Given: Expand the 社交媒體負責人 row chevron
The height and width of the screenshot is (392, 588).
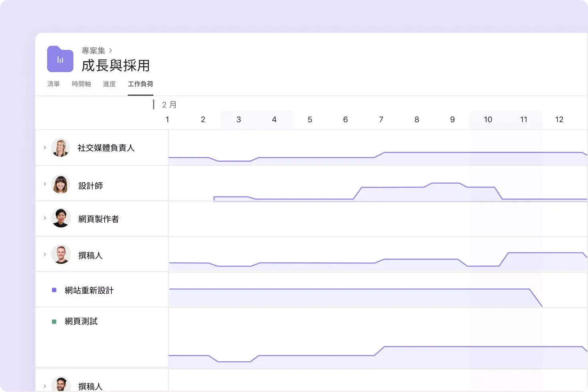Looking at the screenshot, I should 44,147.
